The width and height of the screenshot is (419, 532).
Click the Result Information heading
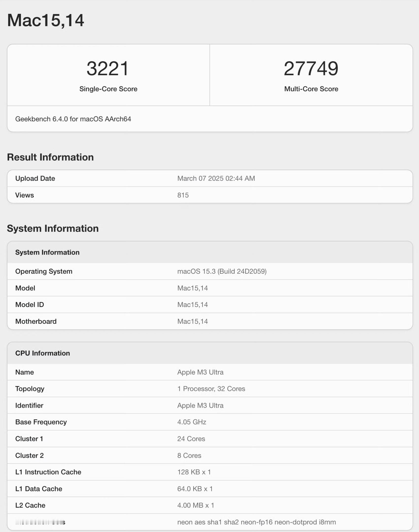pyautogui.click(x=50, y=157)
